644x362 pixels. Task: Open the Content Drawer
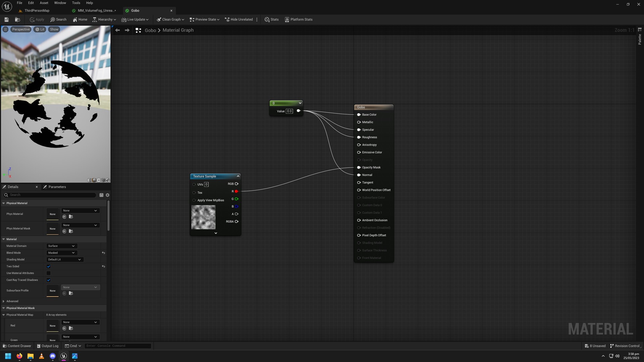pyautogui.click(x=16, y=346)
